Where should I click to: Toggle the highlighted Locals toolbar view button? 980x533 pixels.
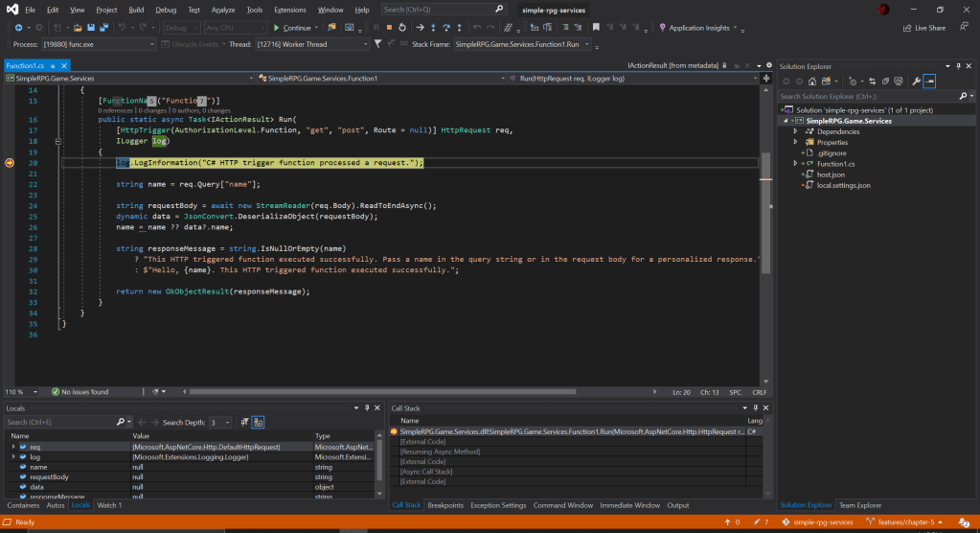(x=258, y=422)
